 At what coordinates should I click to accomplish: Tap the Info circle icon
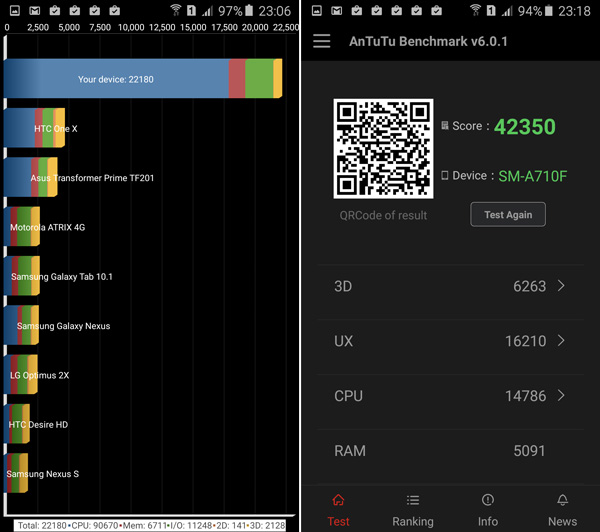(x=487, y=500)
